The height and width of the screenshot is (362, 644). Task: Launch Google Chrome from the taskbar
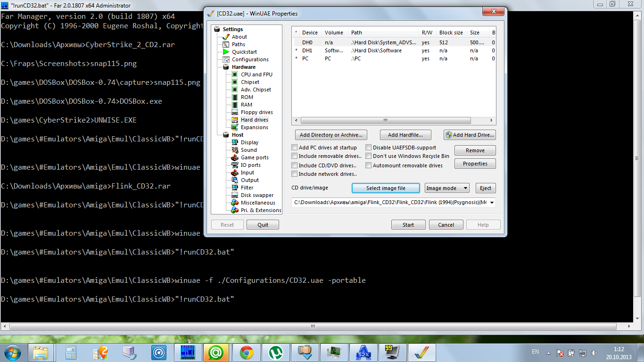pos(247,353)
